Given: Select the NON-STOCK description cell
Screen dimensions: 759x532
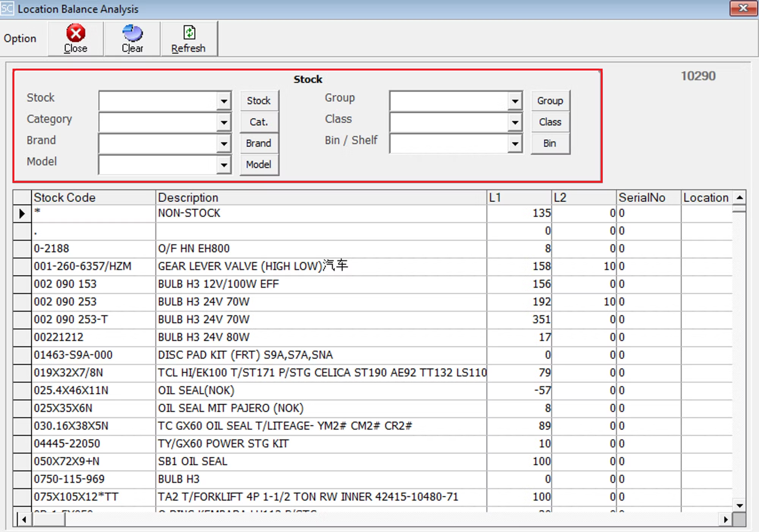Looking at the screenshot, I should pyautogui.click(x=321, y=213).
